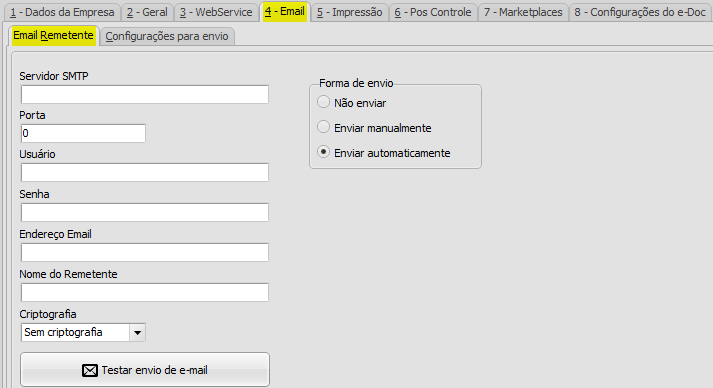The height and width of the screenshot is (388, 713).
Task: Open 8 - Configurações do e-Doc tab
Action: tap(640, 12)
